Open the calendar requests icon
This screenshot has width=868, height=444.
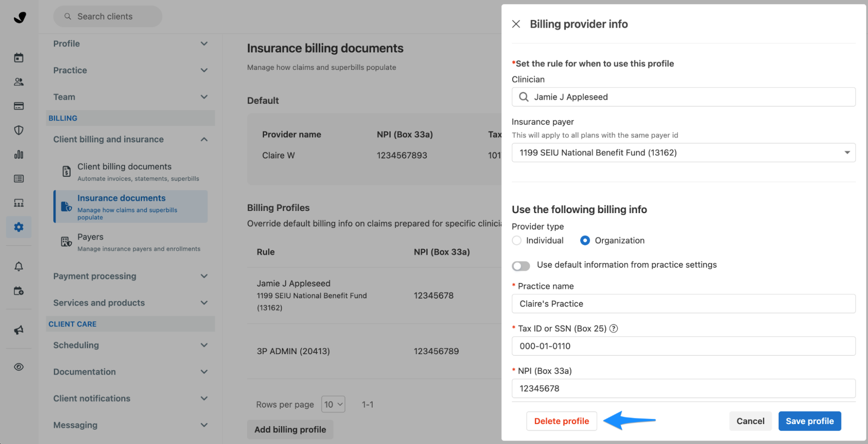coord(19,291)
